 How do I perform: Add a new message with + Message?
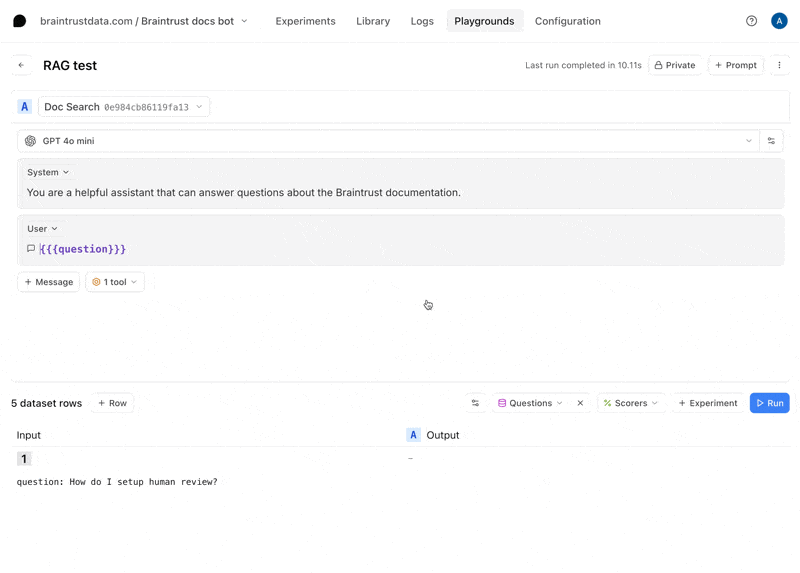[x=48, y=282]
